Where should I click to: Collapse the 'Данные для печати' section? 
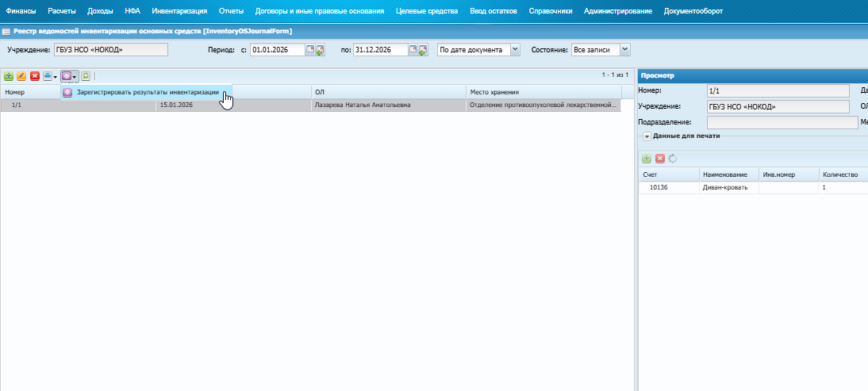point(647,136)
